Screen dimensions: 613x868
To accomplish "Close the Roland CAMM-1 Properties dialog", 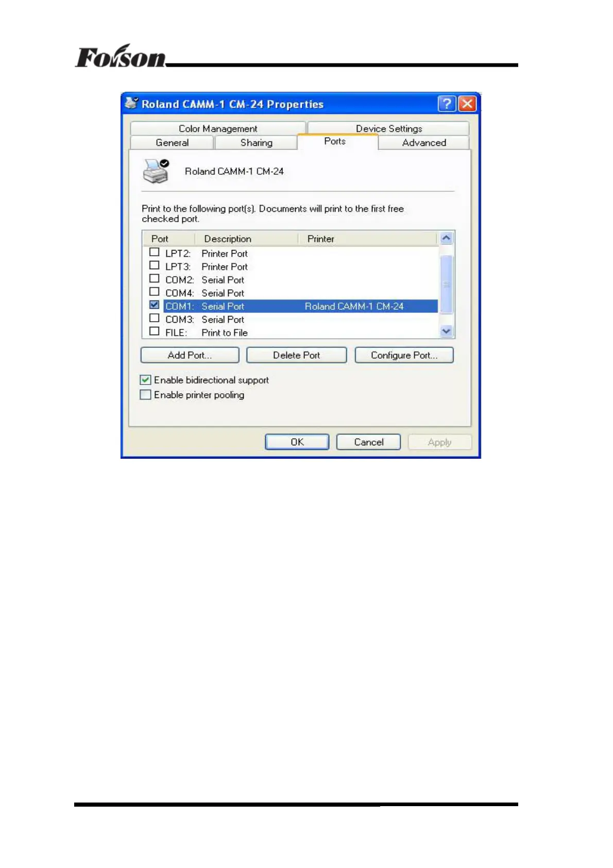I will 467,104.
